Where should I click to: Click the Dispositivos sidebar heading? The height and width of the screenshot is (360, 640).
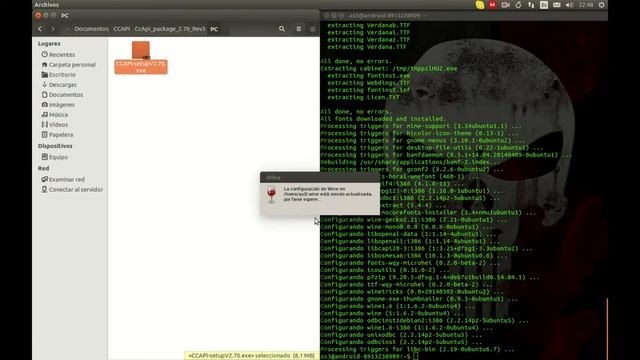click(55, 146)
